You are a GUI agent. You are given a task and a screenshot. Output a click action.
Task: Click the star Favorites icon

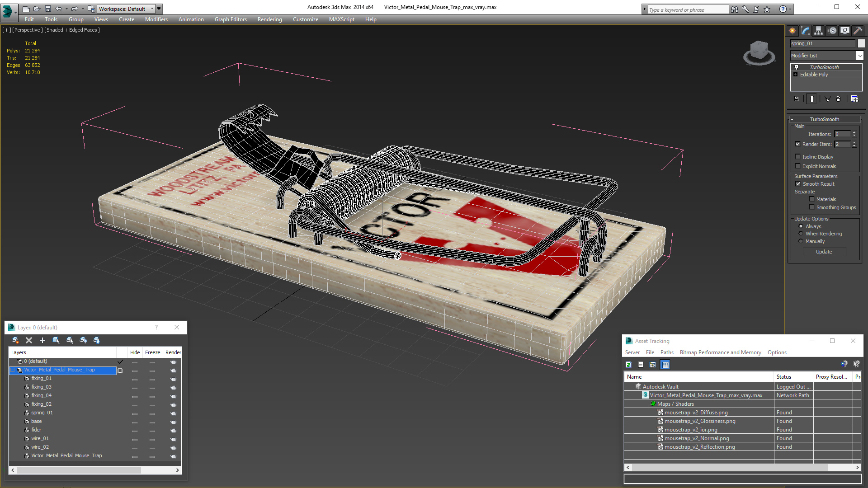pyautogui.click(x=767, y=9)
